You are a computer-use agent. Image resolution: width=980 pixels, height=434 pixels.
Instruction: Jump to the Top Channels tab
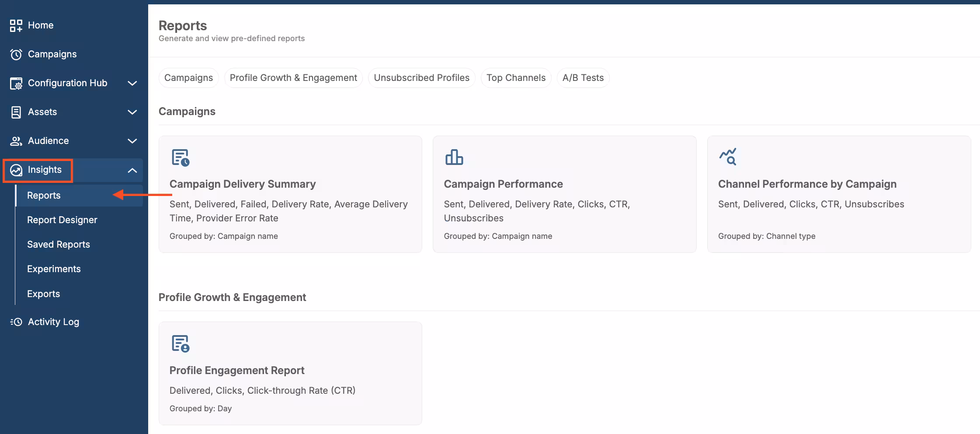(x=516, y=78)
